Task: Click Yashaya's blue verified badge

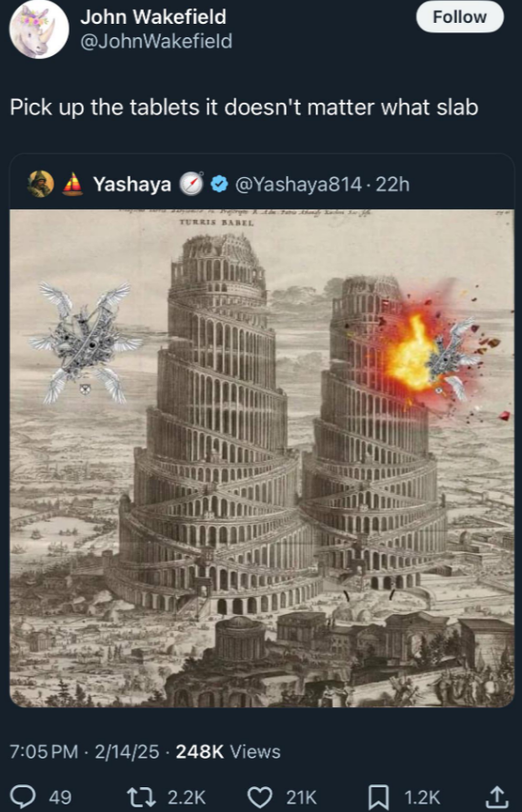Action: [220, 184]
